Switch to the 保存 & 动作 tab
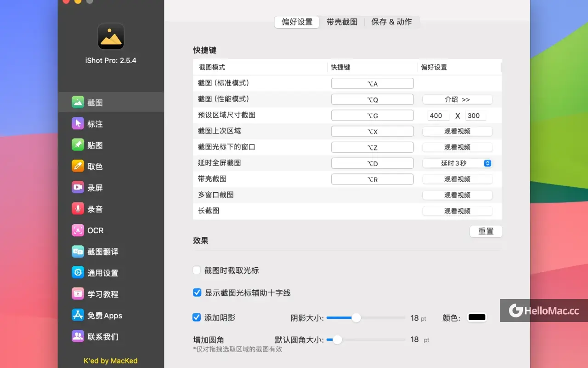This screenshot has height=368, width=588. click(392, 22)
